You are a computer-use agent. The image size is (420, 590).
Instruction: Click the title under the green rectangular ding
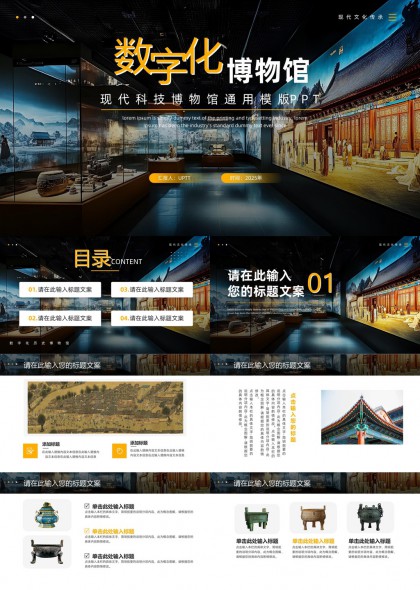pos(257,541)
